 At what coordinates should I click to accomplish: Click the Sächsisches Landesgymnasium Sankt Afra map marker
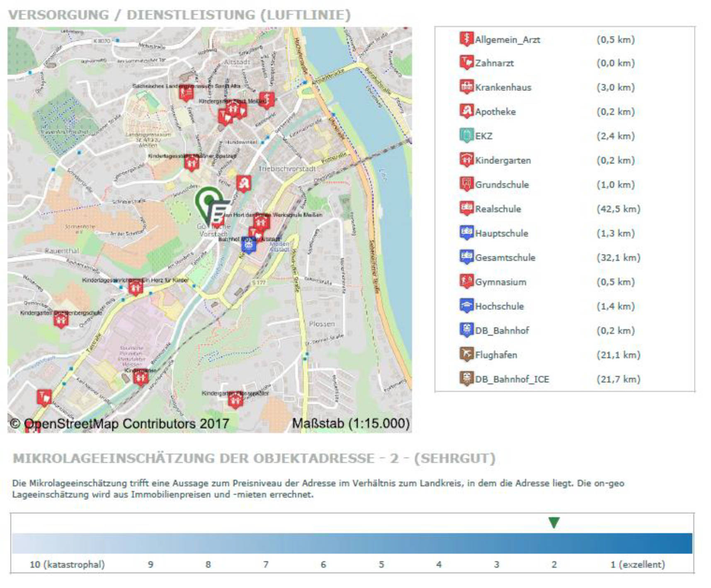click(186, 93)
